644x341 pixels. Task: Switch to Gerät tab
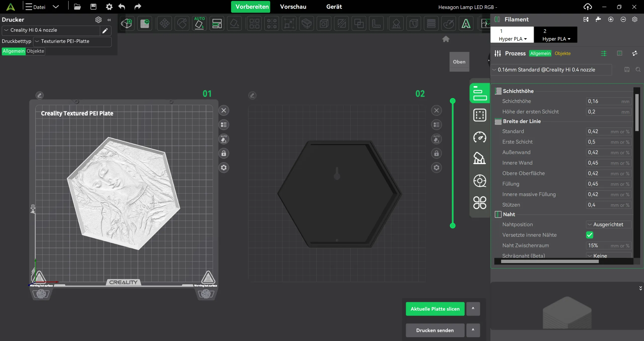tap(334, 7)
